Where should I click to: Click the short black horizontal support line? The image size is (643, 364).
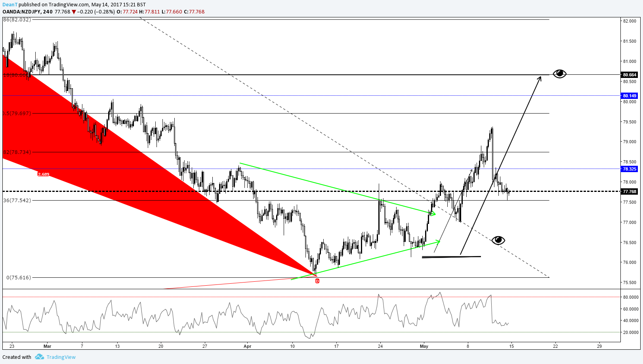451,257
